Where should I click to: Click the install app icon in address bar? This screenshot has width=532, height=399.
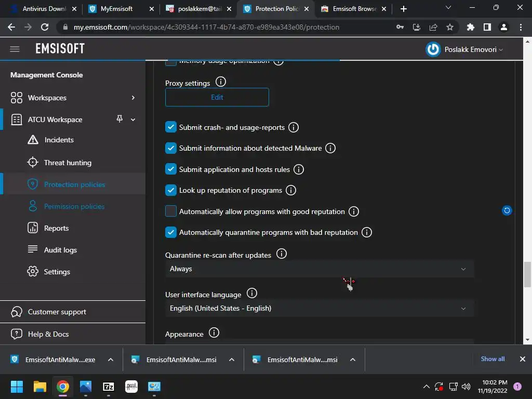[x=417, y=27]
